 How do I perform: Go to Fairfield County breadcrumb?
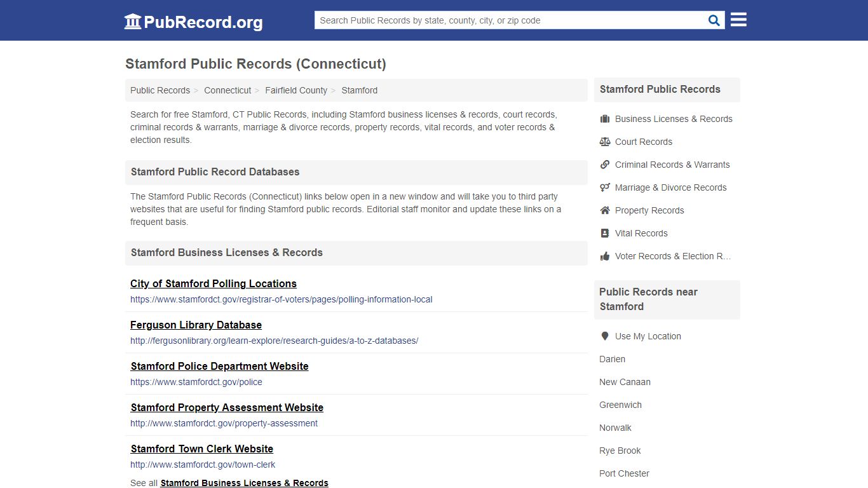(296, 90)
